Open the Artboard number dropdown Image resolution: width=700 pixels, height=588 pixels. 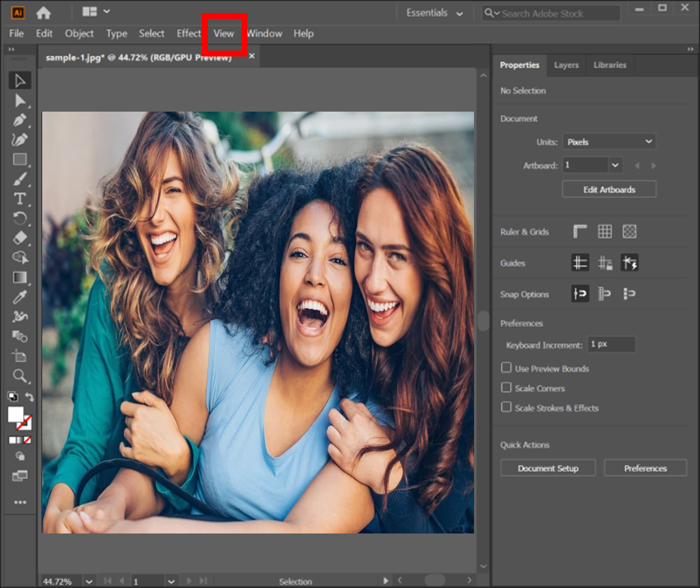[615, 165]
